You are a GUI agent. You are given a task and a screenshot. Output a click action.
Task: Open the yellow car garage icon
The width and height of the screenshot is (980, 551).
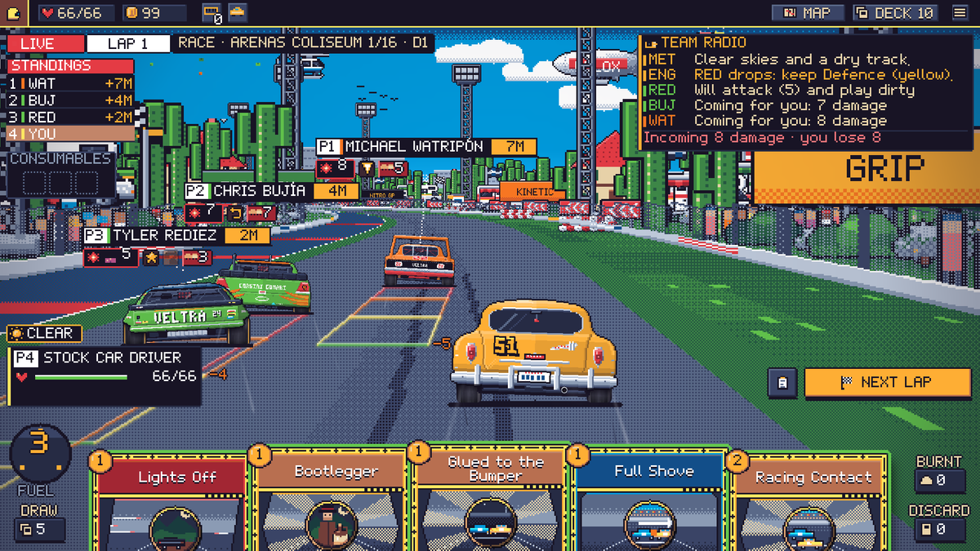click(x=238, y=12)
